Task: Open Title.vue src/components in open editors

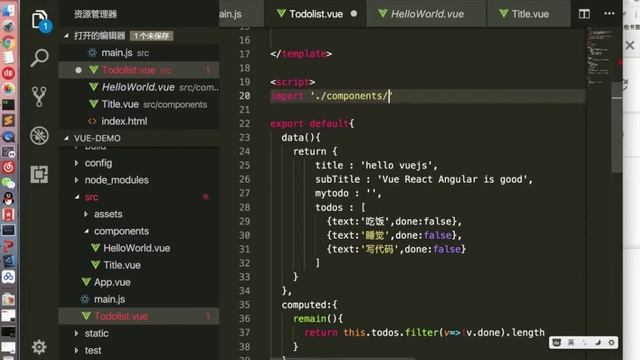Action: (x=139, y=104)
